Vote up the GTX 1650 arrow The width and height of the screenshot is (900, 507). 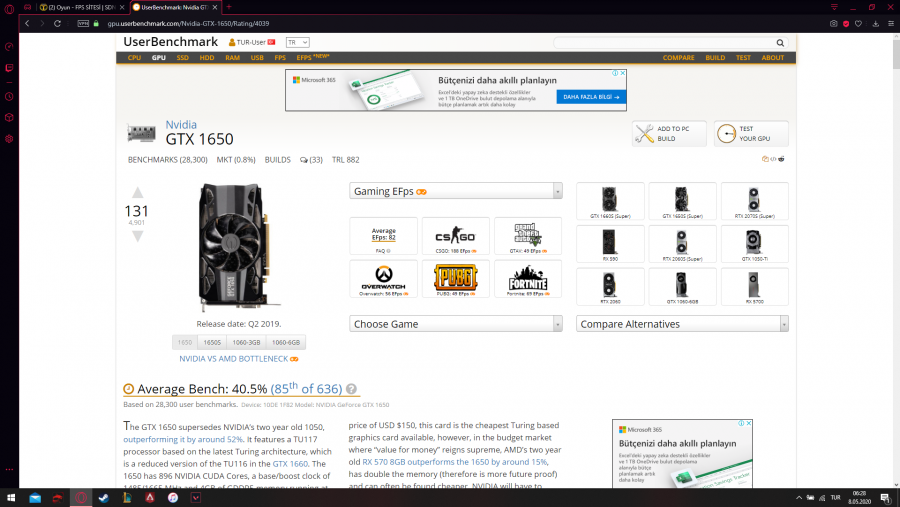coord(137,193)
